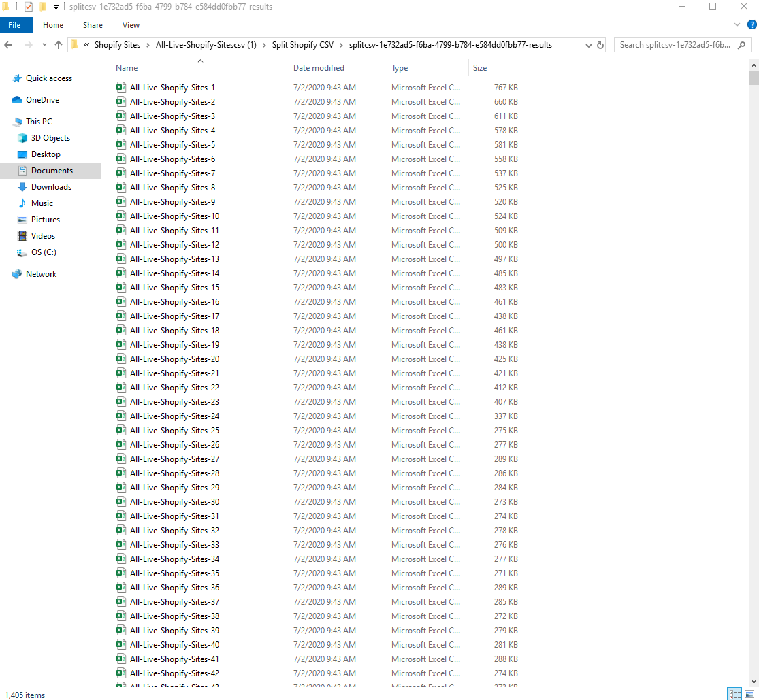Switch to large icons view in status bar
759x700 pixels.
coord(749,695)
